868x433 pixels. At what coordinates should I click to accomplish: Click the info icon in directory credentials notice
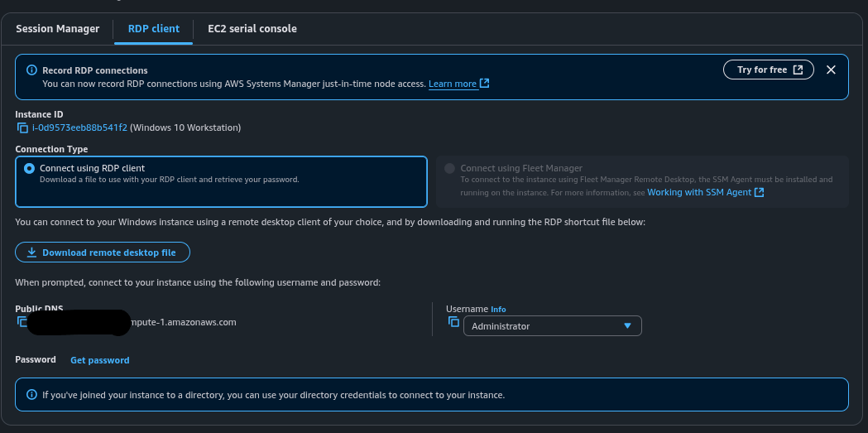coord(31,395)
